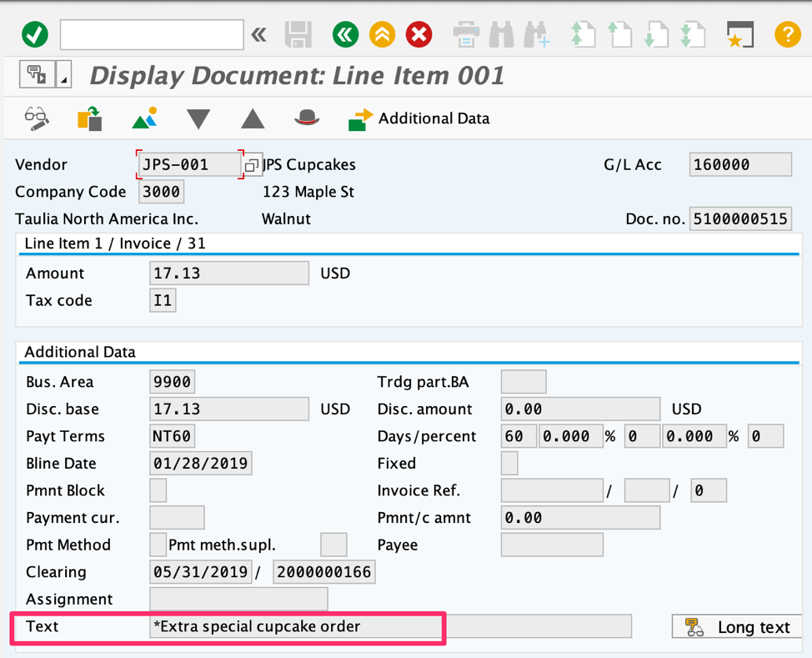Open the small dropdown arrow beside title icon
This screenshot has width=812, height=658.
(x=63, y=74)
